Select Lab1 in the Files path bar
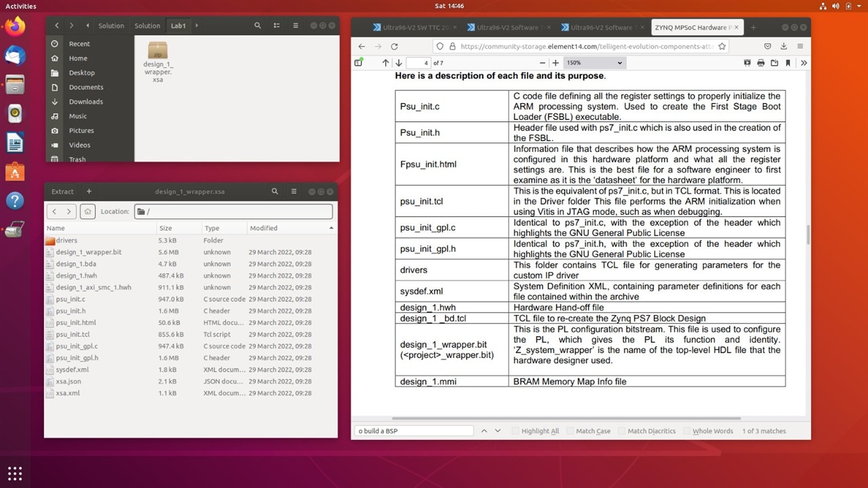Screen dimensions: 868x488 click(178, 26)
